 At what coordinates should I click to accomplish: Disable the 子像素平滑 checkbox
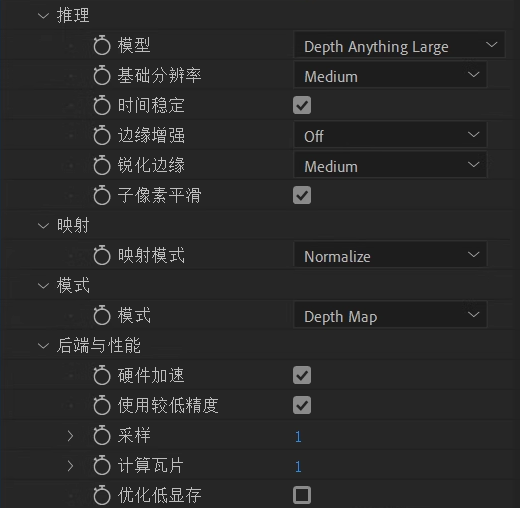302,195
